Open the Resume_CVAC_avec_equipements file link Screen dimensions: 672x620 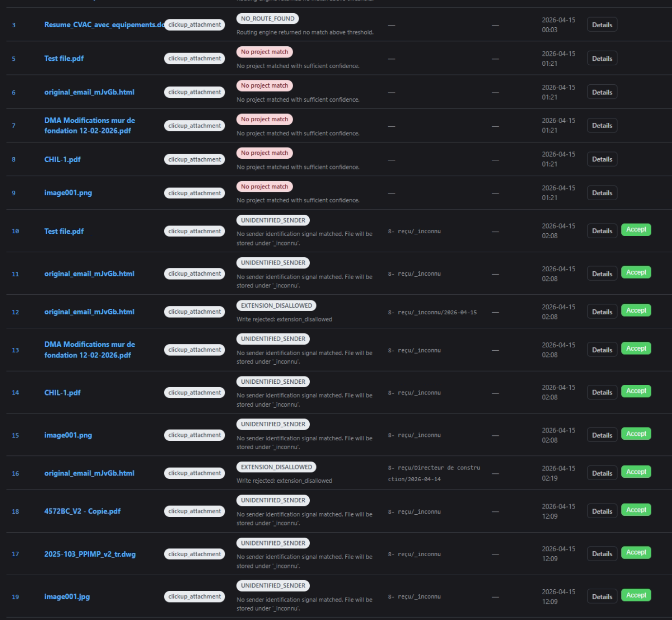coord(104,25)
